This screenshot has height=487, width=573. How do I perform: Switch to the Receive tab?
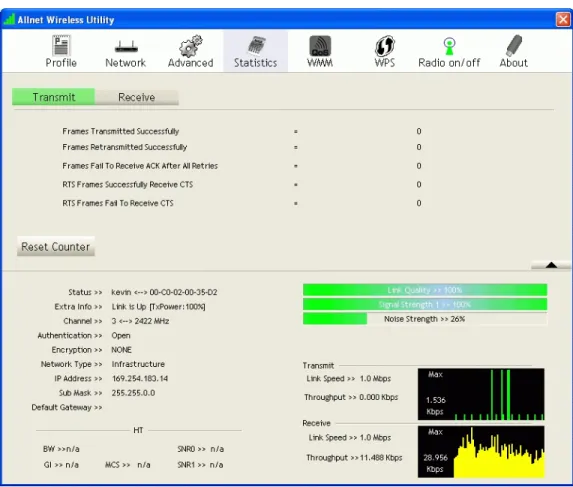137,97
